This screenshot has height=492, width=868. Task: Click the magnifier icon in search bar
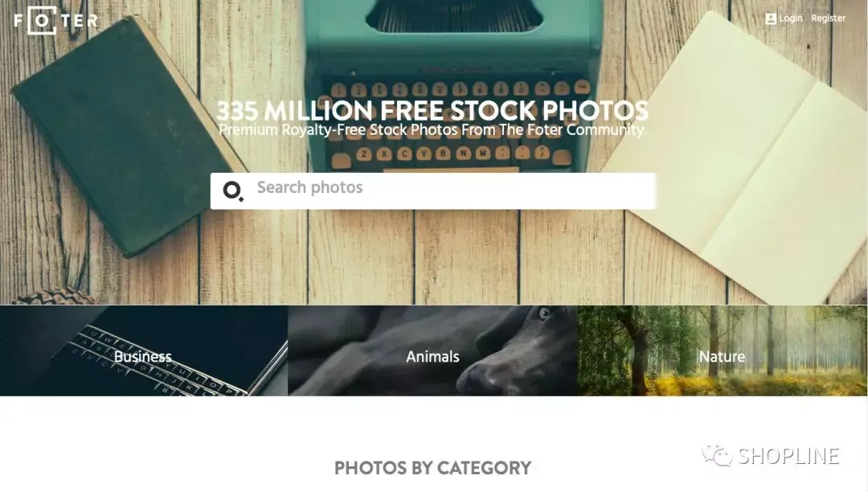(233, 191)
